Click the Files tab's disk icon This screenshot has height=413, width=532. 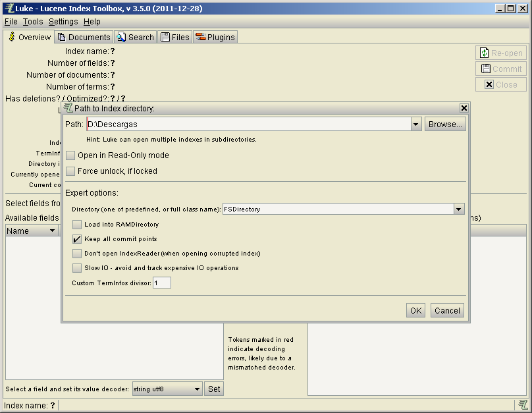pos(165,37)
